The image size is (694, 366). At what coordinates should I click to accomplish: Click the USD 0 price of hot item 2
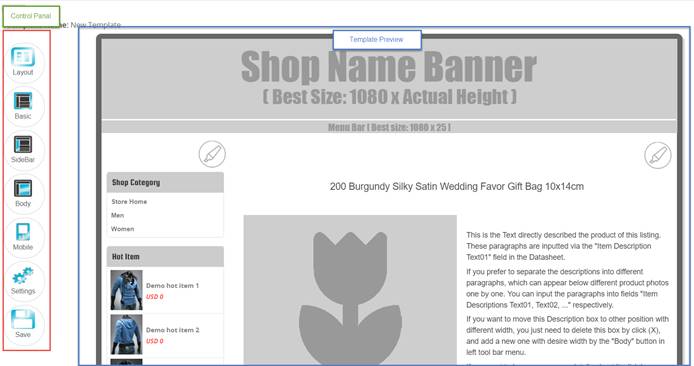click(155, 341)
